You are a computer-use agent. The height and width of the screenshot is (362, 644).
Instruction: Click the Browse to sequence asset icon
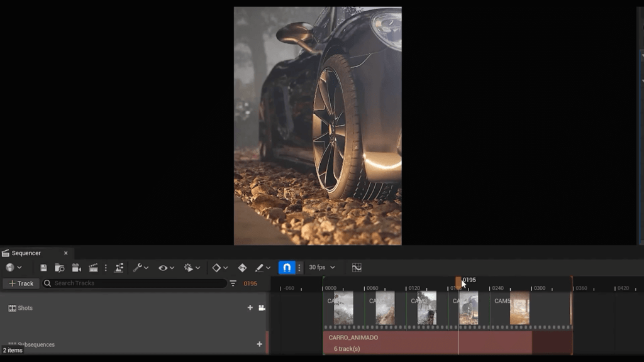point(60,268)
